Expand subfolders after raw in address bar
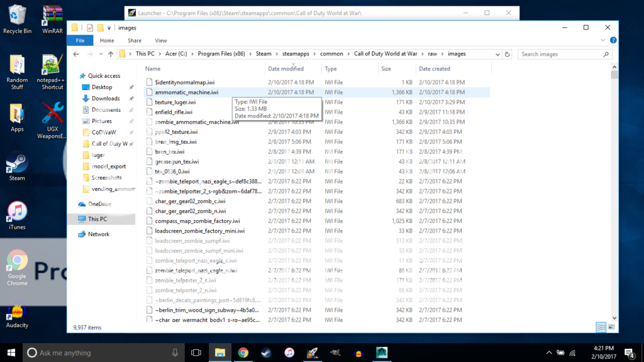Screen dimensions: 644x362 [x=442, y=54]
